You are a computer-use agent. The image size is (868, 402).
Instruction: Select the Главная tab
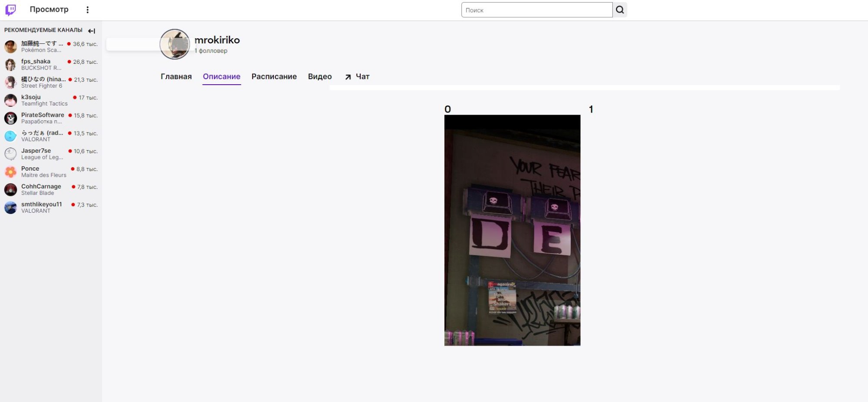176,76
